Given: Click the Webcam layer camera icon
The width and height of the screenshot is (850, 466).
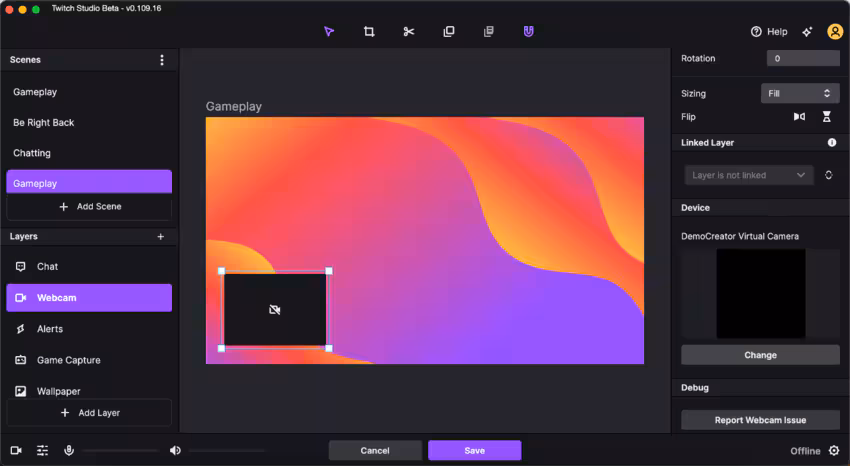Looking at the screenshot, I should [x=21, y=298].
